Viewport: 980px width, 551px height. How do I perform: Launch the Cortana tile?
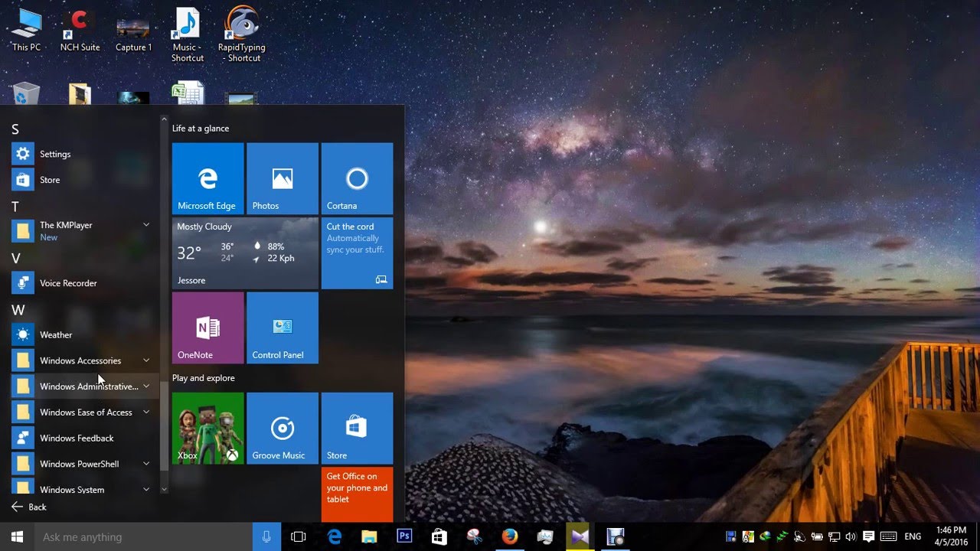(x=357, y=178)
